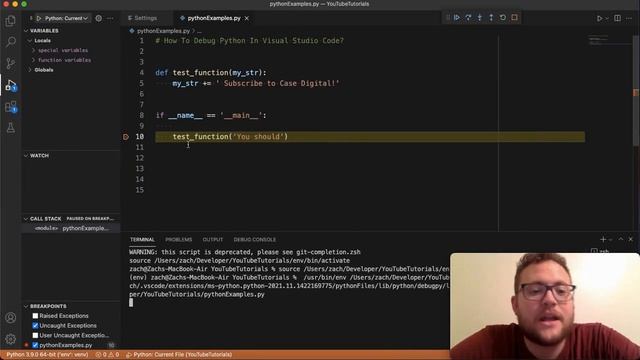Open the Source Control view

pyautogui.click(x=11, y=63)
